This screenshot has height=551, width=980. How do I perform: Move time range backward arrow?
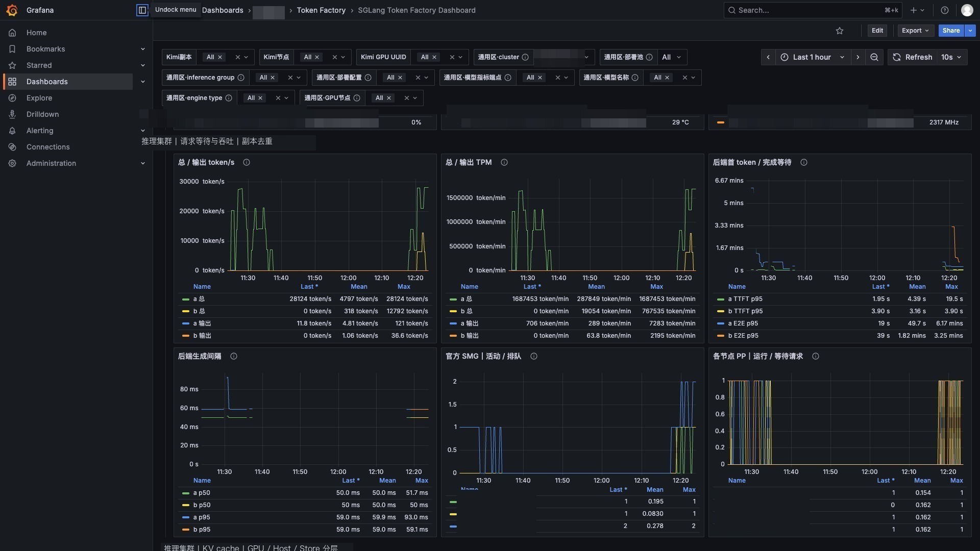(x=768, y=57)
